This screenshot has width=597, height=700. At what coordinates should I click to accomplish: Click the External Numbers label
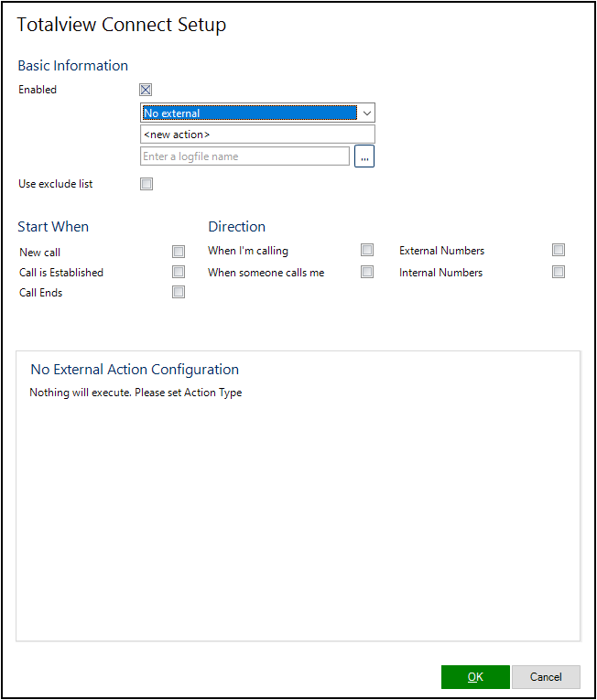point(441,251)
